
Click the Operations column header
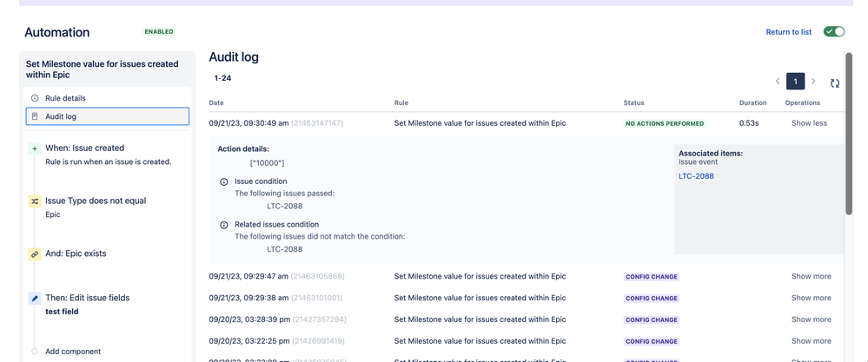click(803, 102)
